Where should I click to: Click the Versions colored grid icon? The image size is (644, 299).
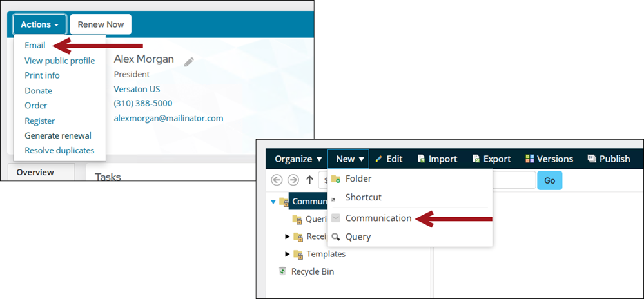click(530, 159)
